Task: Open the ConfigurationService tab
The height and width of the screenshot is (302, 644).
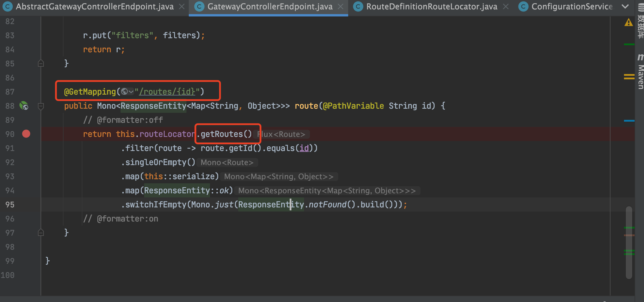Action: [x=572, y=6]
